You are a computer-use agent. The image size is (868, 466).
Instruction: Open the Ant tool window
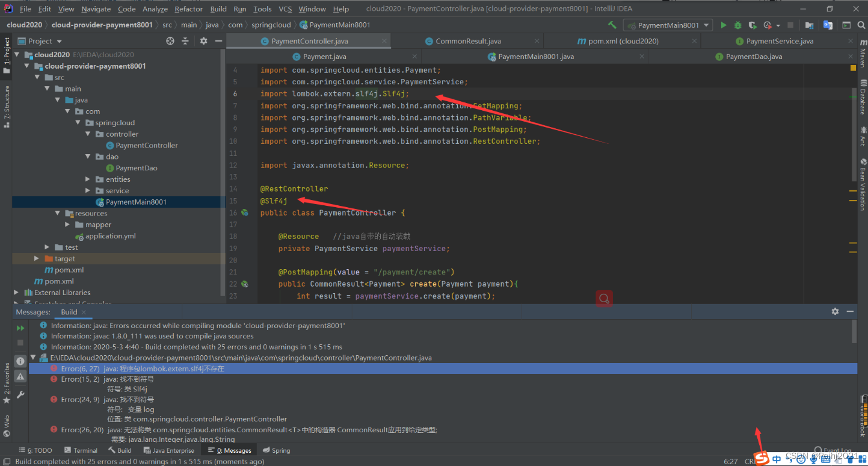click(862, 136)
